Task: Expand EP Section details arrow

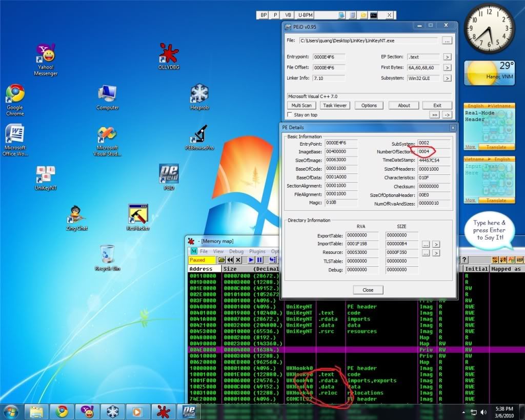Action: pos(447,57)
